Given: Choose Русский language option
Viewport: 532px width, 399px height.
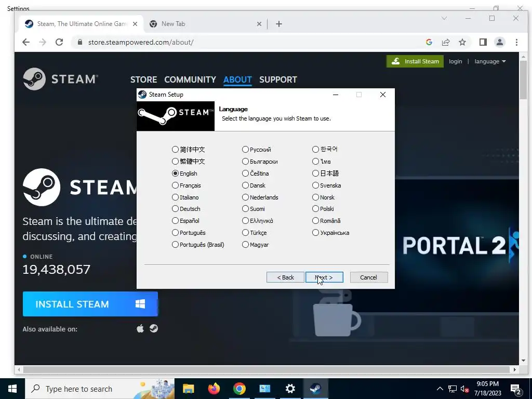Looking at the screenshot, I should pyautogui.click(x=245, y=149).
